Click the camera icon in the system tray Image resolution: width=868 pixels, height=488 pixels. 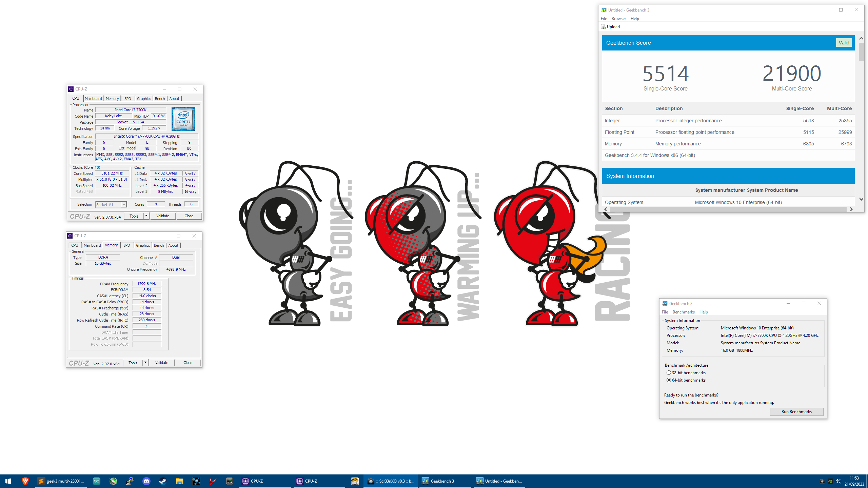coord(822,481)
